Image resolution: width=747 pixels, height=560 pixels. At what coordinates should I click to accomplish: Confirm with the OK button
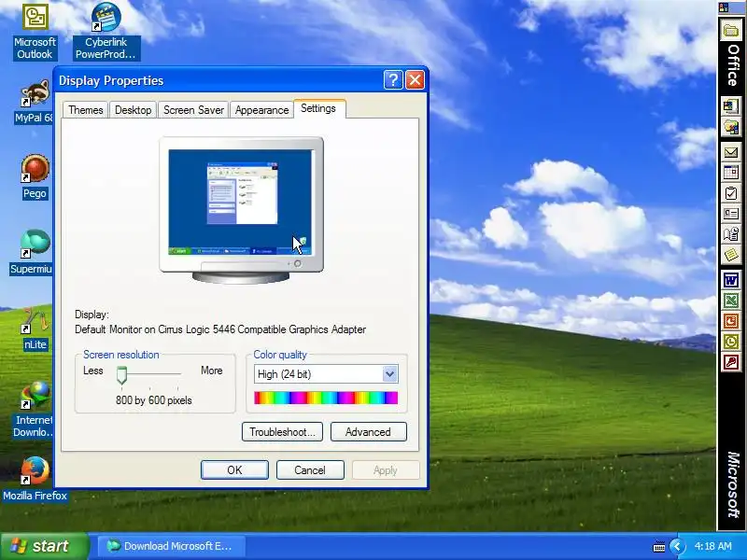pos(234,470)
